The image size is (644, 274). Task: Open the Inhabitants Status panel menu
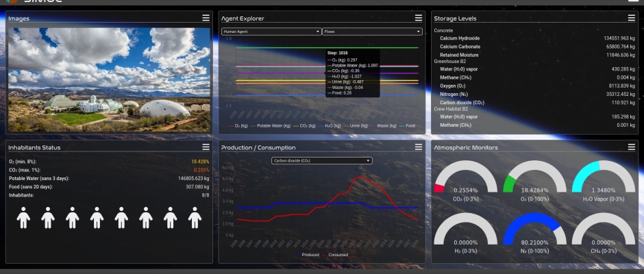point(206,147)
